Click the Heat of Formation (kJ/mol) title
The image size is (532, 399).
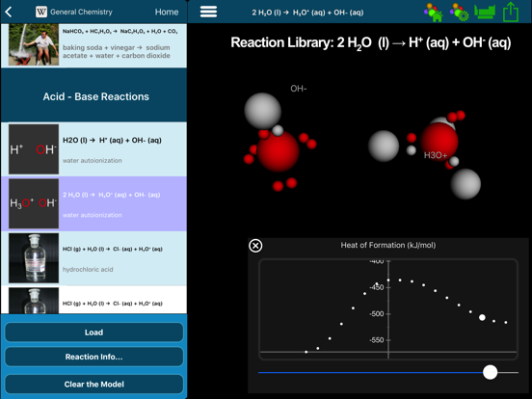coord(388,245)
